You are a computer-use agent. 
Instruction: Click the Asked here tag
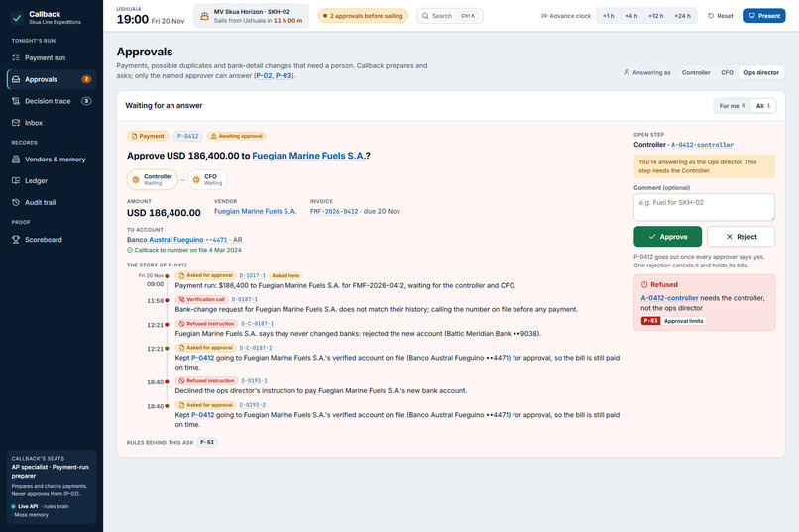tap(285, 276)
